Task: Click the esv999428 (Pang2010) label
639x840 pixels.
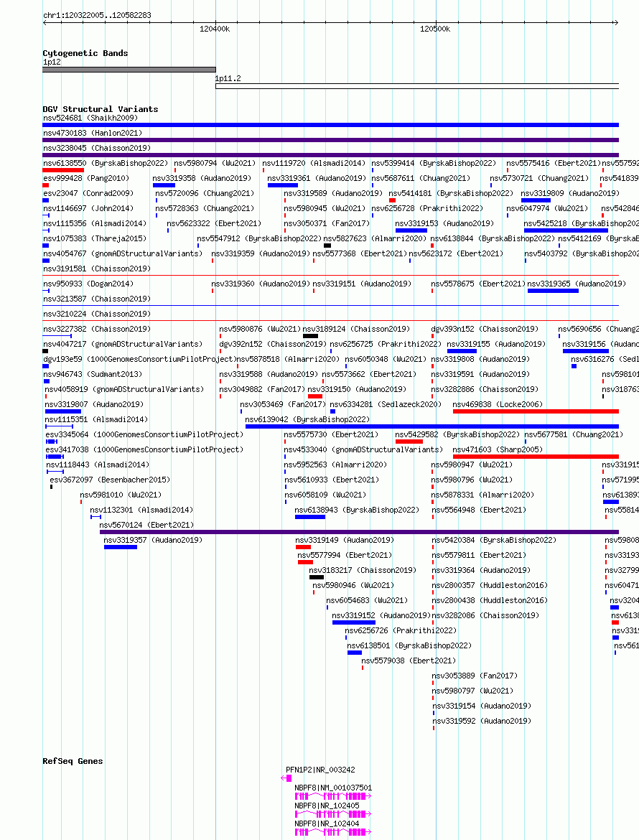Action: click(x=86, y=178)
